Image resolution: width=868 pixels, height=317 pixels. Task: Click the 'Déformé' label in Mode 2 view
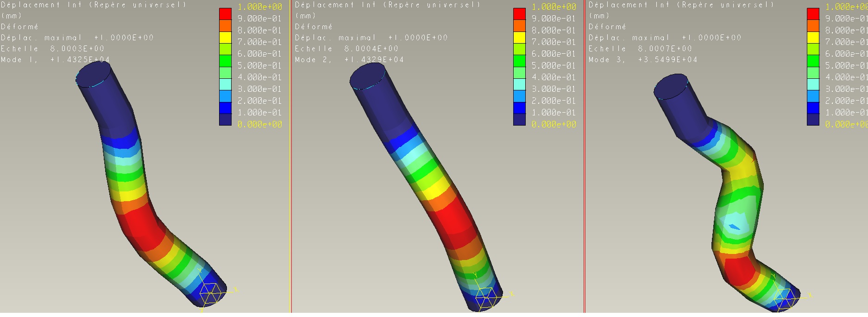pos(314,27)
